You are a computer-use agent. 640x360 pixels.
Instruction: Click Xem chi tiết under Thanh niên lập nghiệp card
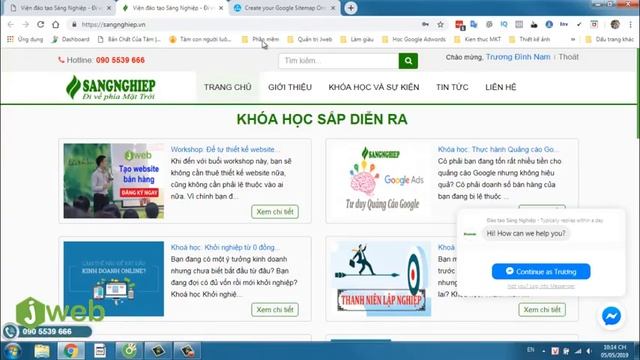click(542, 310)
